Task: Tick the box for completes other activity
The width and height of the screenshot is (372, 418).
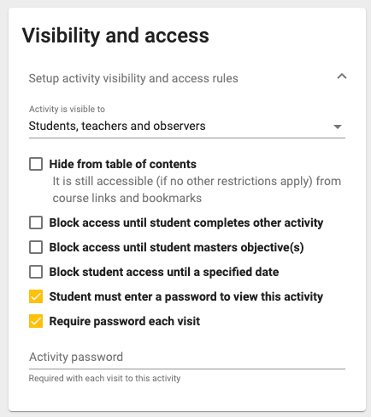Action: pyautogui.click(x=36, y=223)
